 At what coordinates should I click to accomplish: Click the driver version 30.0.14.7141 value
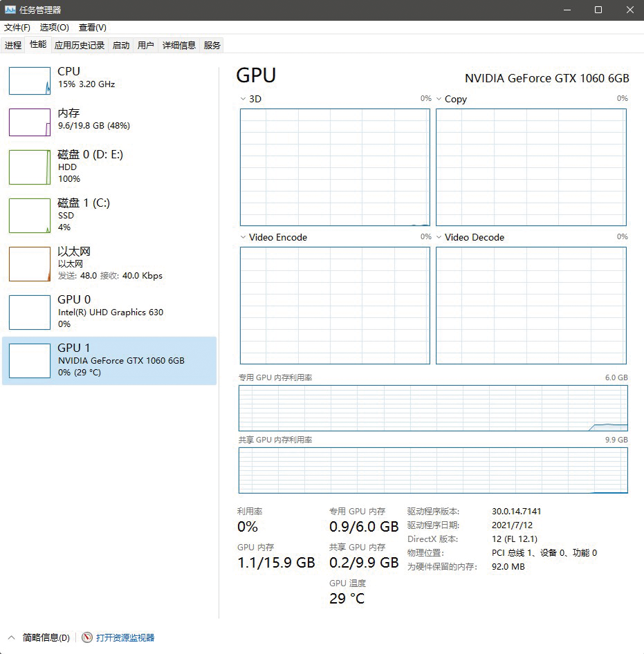[516, 511]
